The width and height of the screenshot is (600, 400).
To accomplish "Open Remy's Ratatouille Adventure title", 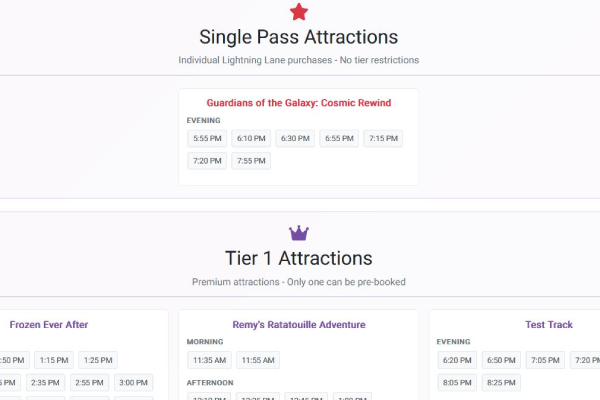I will pos(298,325).
